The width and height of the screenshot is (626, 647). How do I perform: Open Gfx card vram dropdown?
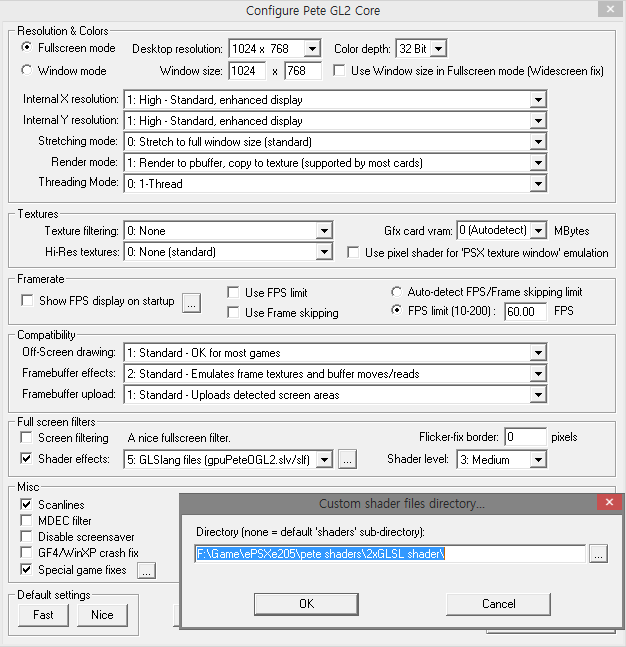pos(538,230)
